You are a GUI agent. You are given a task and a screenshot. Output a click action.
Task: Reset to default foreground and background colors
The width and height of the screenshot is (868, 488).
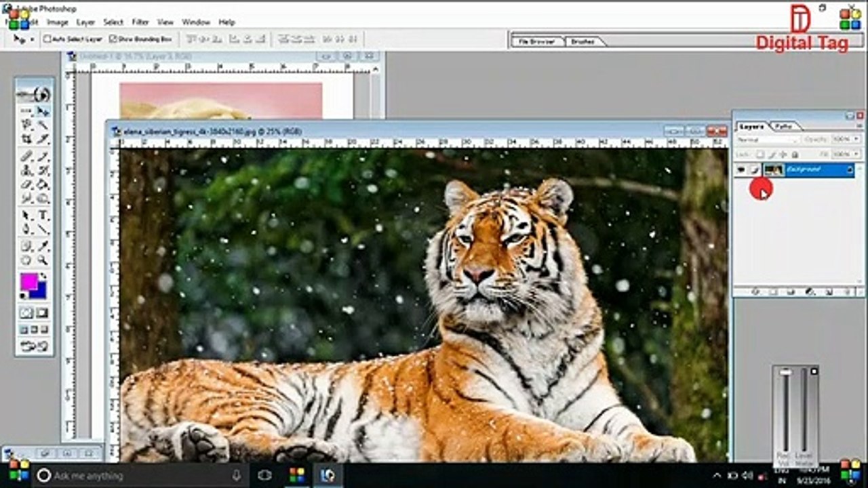point(24,296)
